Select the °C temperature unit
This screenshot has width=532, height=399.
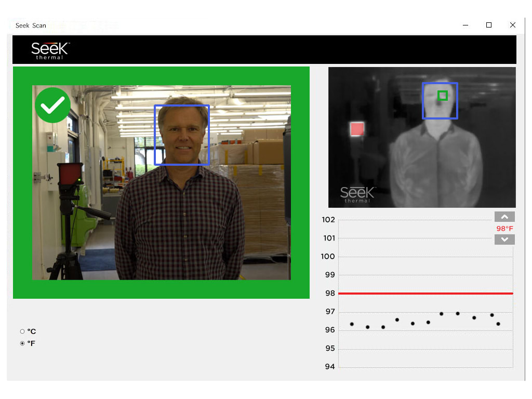(x=22, y=331)
